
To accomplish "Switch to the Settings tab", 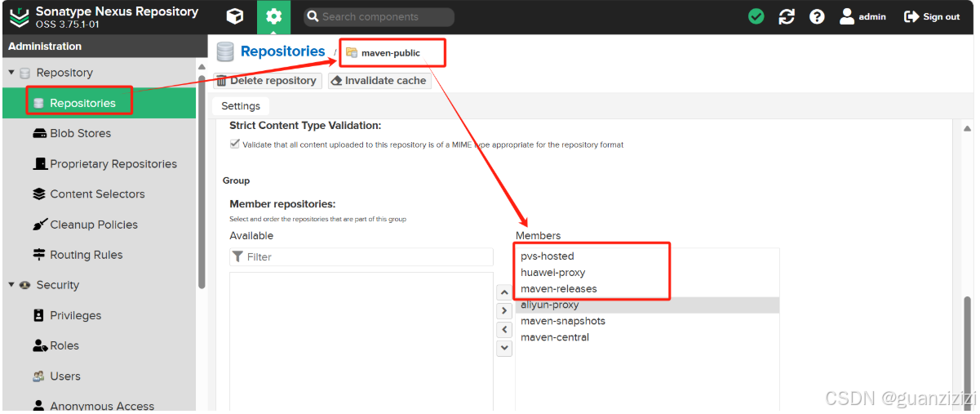I will 241,106.
